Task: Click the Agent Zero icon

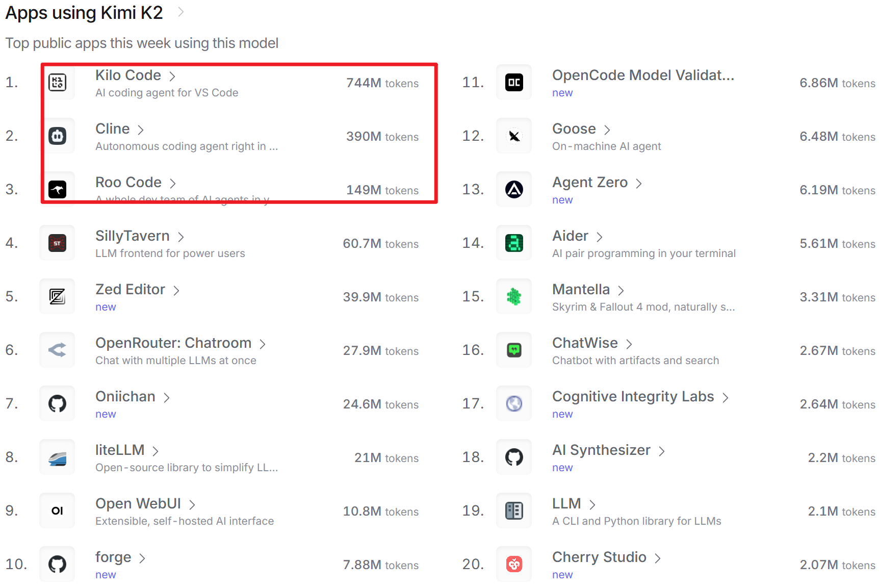Action: click(x=514, y=189)
